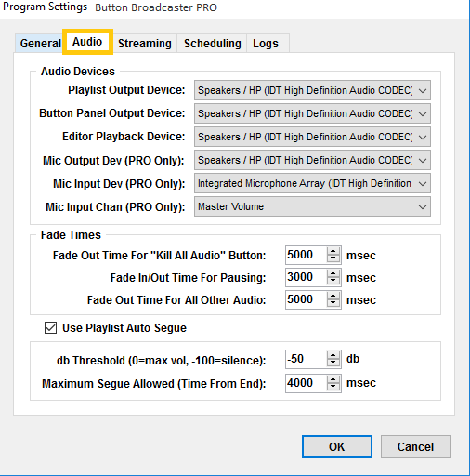470x476 pixels.
Task: Decrease the db Threshold value
Action: [333, 363]
